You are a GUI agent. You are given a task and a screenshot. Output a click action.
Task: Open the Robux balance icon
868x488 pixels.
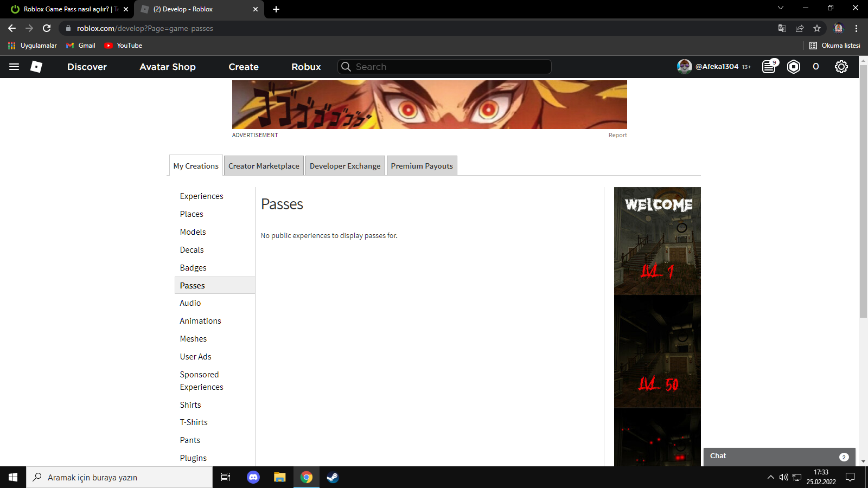click(794, 67)
